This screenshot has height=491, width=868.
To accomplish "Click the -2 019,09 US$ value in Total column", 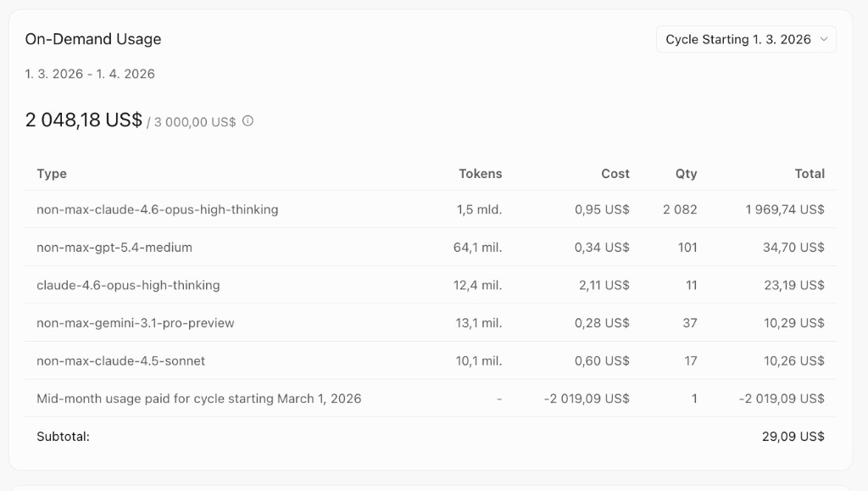I will (x=782, y=399).
